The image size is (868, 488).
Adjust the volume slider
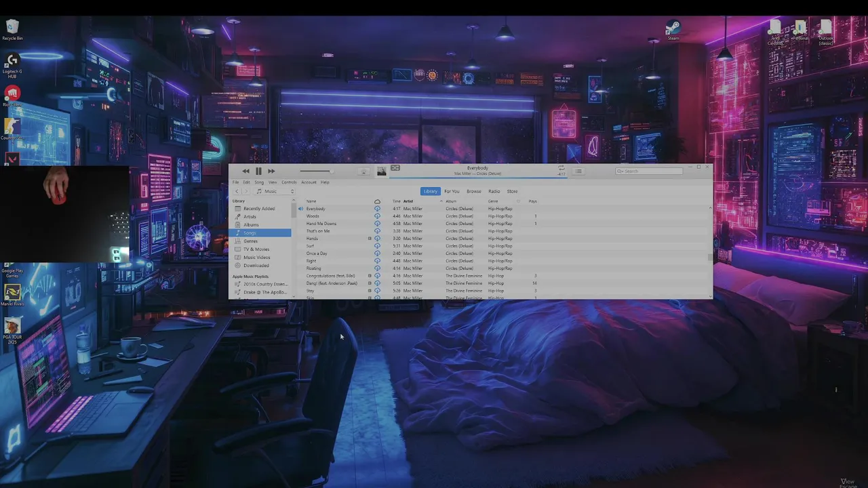(316, 171)
